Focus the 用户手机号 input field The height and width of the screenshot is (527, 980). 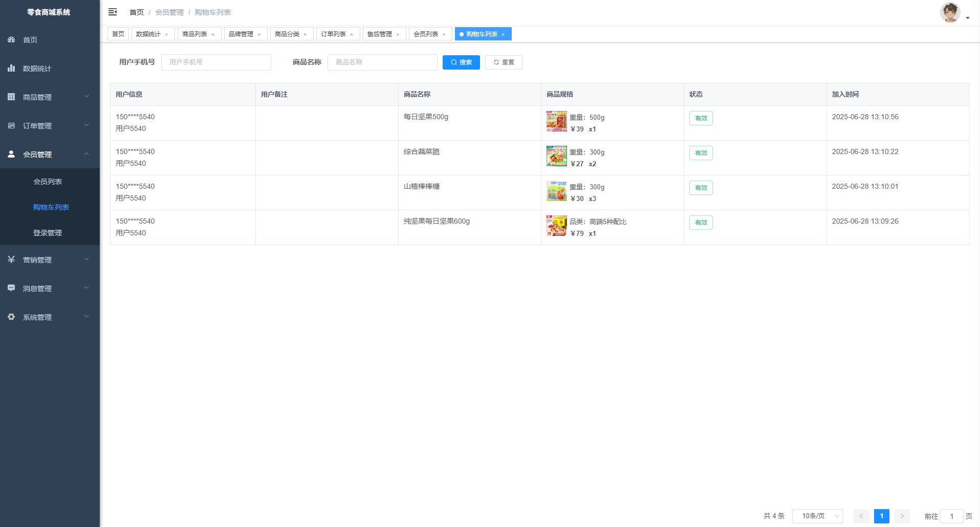(216, 62)
